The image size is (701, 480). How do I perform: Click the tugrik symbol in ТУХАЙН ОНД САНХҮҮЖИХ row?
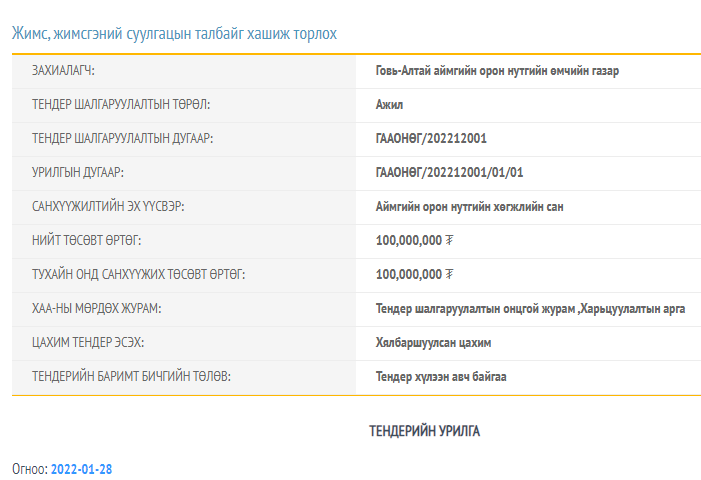click(x=450, y=274)
